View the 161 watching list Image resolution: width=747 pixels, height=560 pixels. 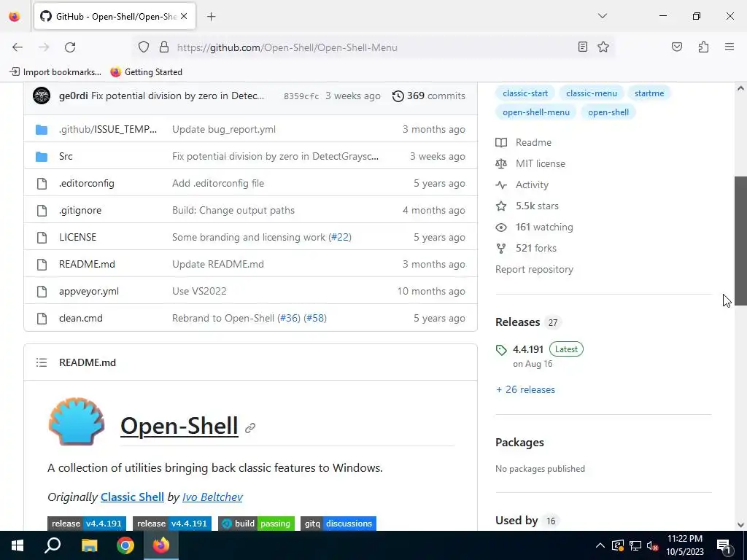tap(534, 227)
